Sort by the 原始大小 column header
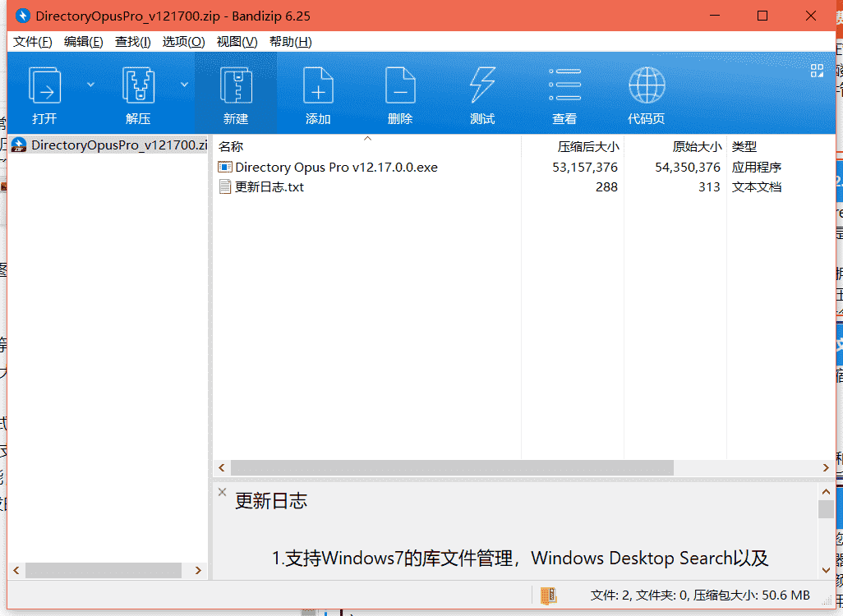843x616 pixels. (675, 146)
